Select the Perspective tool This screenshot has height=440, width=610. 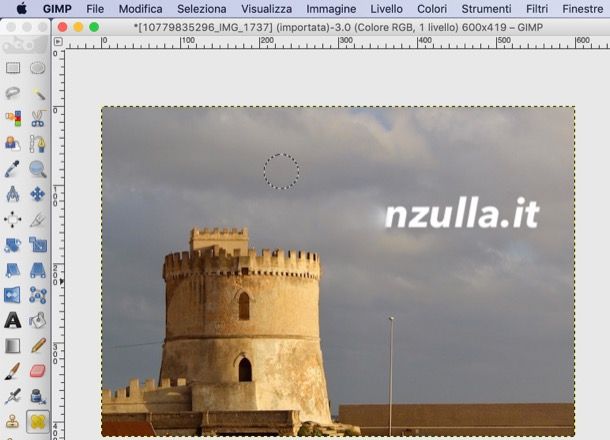click(x=38, y=270)
